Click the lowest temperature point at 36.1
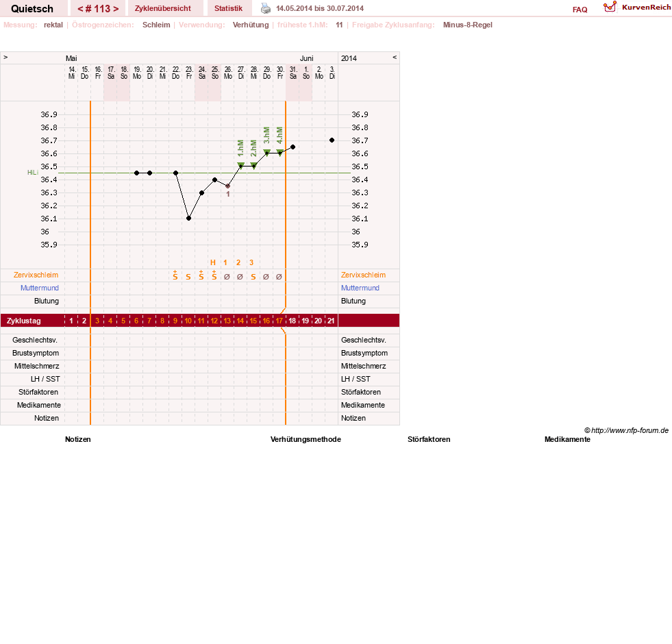 [x=188, y=219]
